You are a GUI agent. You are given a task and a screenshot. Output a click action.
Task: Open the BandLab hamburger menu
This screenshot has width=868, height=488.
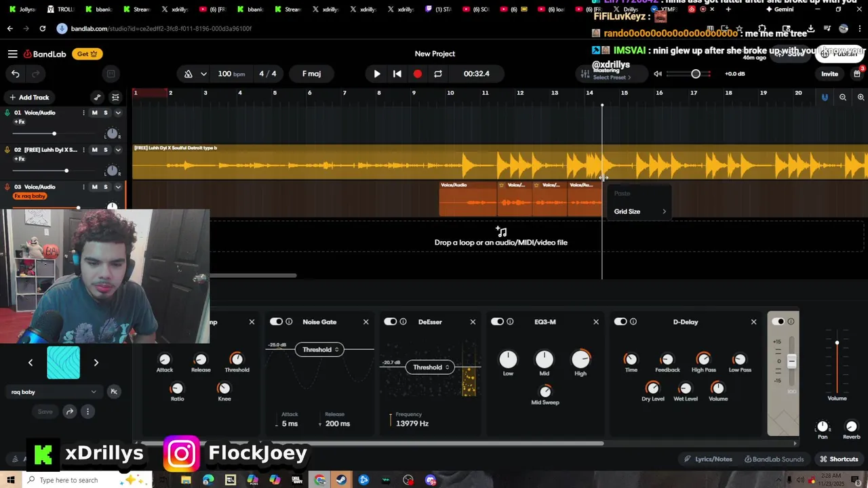12,54
